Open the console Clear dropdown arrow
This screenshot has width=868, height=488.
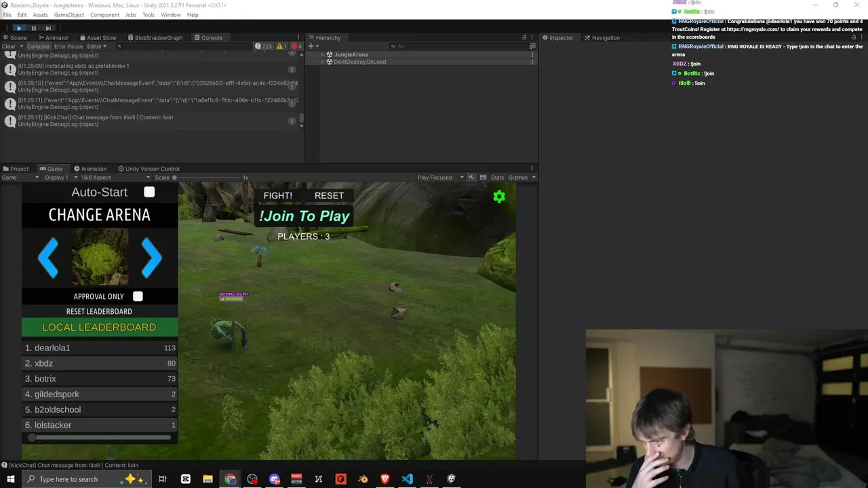coord(22,47)
